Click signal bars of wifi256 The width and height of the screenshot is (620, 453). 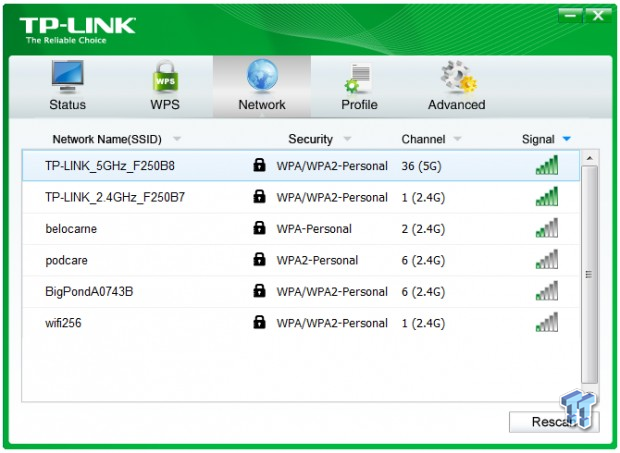[547, 322]
